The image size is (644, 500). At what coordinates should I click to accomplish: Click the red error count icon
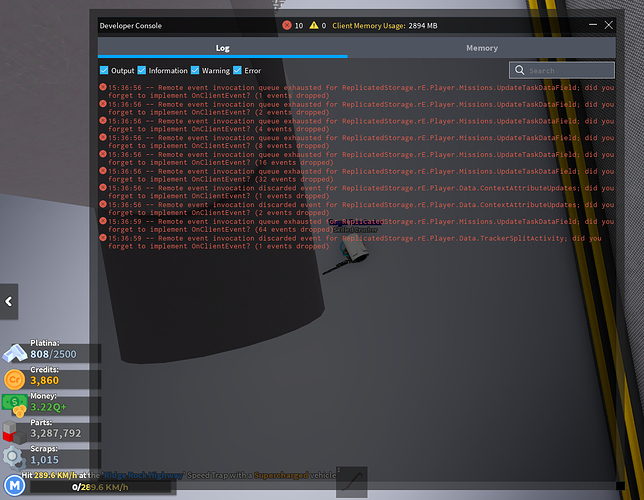287,25
